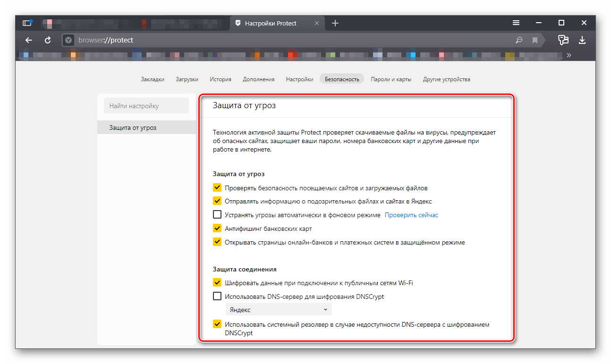
Task: Click the Защита от угроз page title
Action: (244, 105)
